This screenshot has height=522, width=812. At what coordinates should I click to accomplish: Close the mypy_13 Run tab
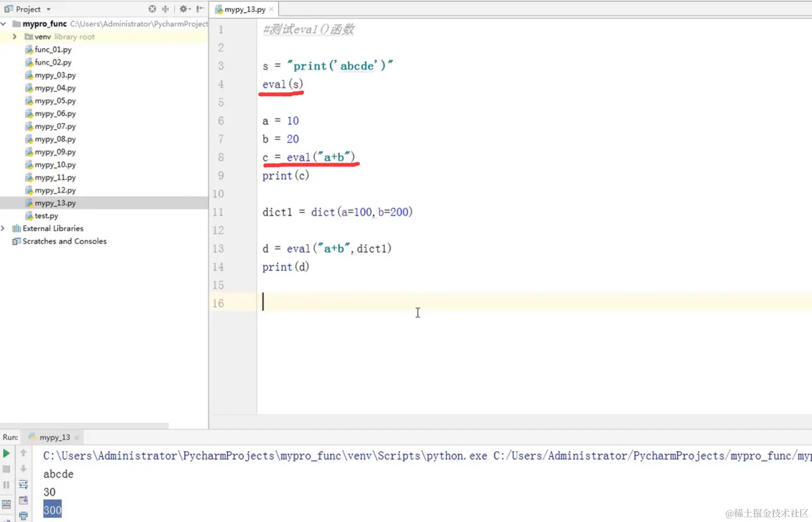point(77,438)
